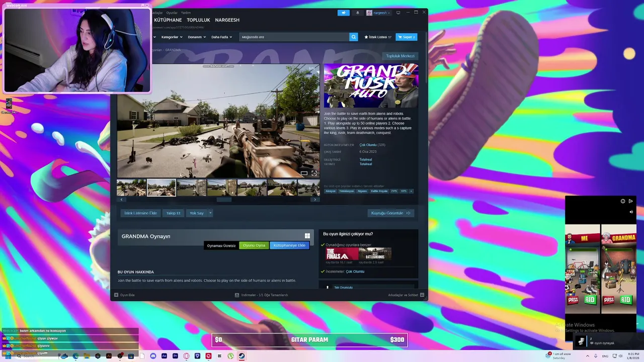Toggle theater mode on the trailer
Image resolution: width=644 pixels, height=362 pixels.
click(x=304, y=173)
